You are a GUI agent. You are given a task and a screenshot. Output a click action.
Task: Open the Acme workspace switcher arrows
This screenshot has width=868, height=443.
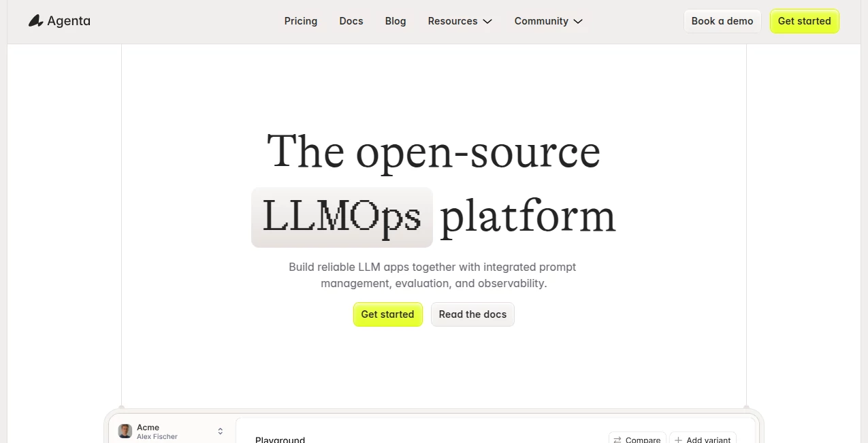[221, 431]
